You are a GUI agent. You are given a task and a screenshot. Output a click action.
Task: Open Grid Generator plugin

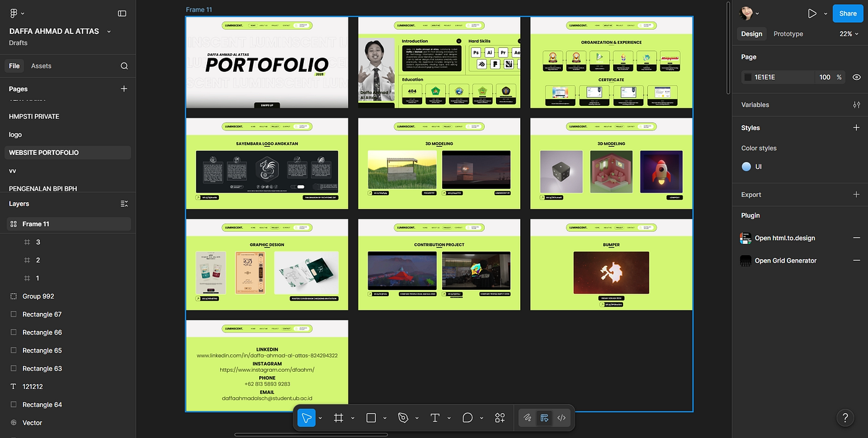pyautogui.click(x=786, y=261)
